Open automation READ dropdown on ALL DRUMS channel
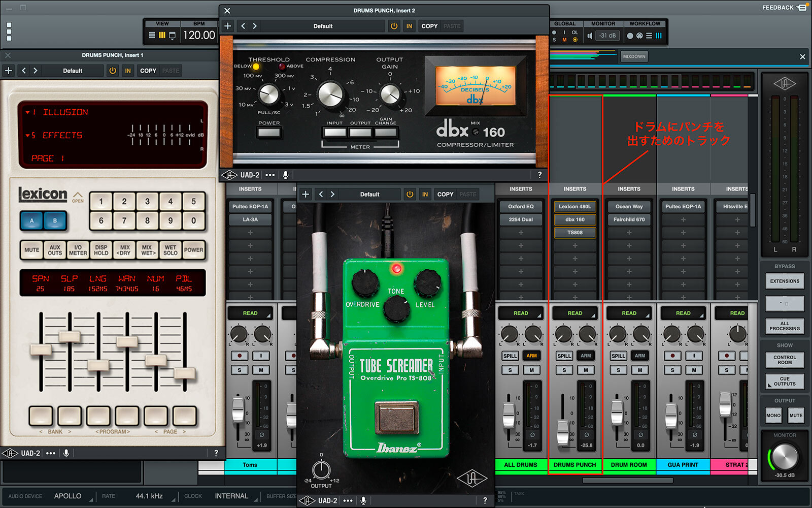The width and height of the screenshot is (812, 508). click(x=521, y=313)
